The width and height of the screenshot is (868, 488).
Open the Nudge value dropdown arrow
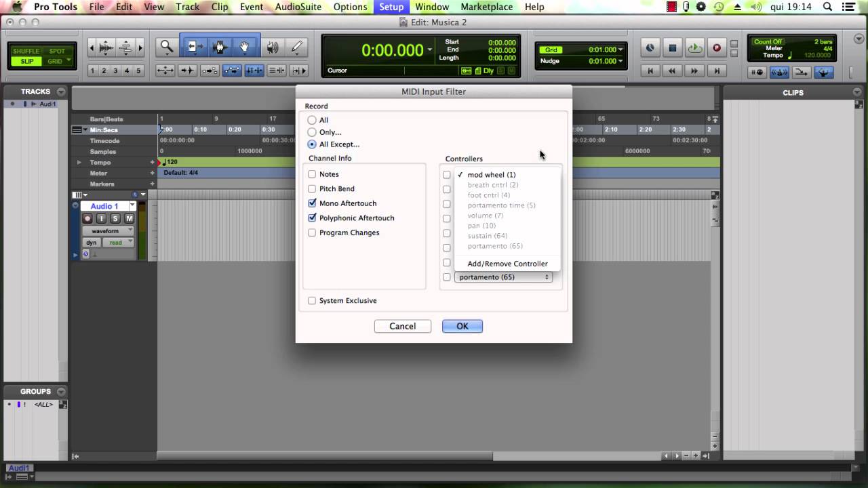tap(620, 61)
